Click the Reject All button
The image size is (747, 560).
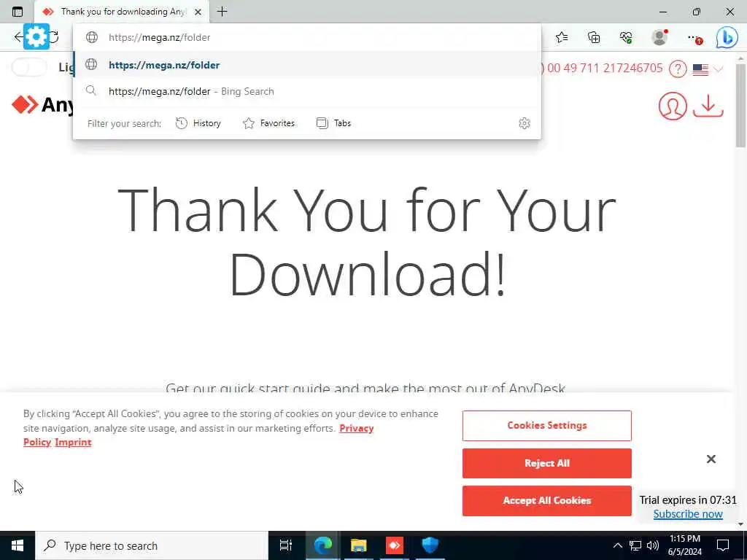(x=547, y=463)
